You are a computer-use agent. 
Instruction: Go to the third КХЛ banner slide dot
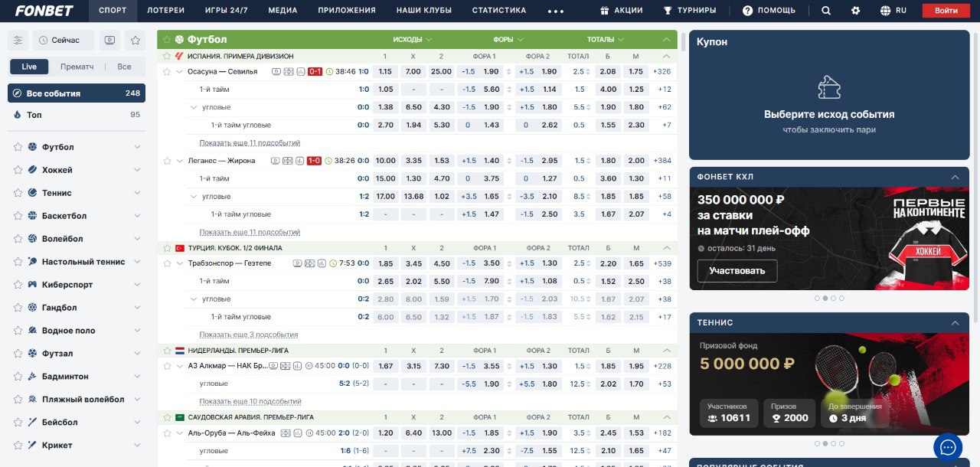[834, 299]
